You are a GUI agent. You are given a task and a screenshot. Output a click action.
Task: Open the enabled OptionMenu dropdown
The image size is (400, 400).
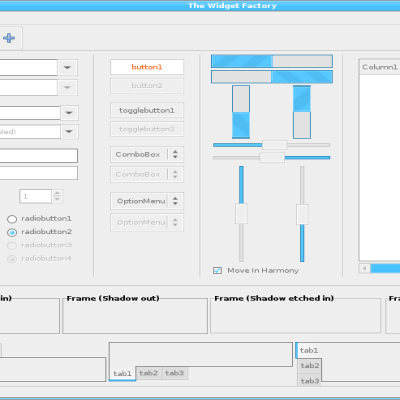click(147, 201)
